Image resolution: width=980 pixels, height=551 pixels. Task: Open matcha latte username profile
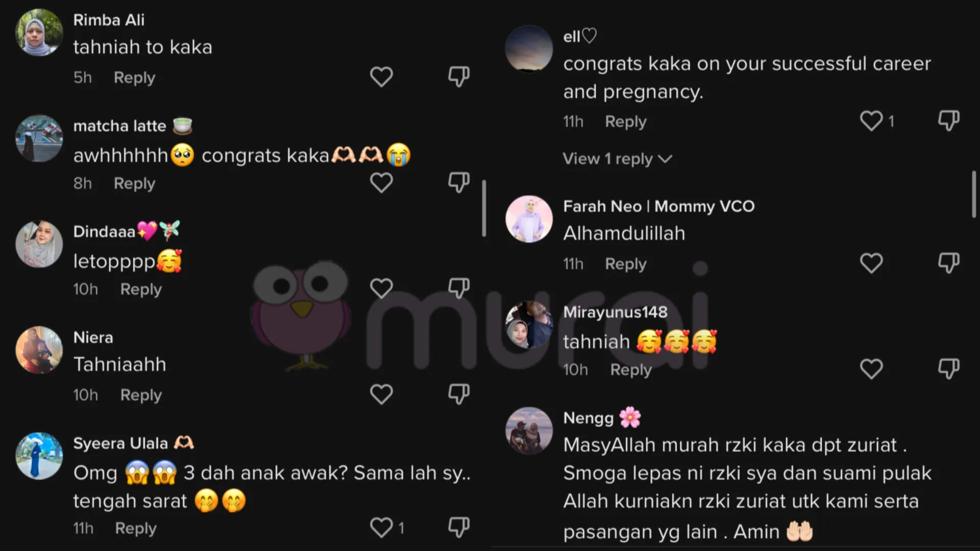point(120,126)
